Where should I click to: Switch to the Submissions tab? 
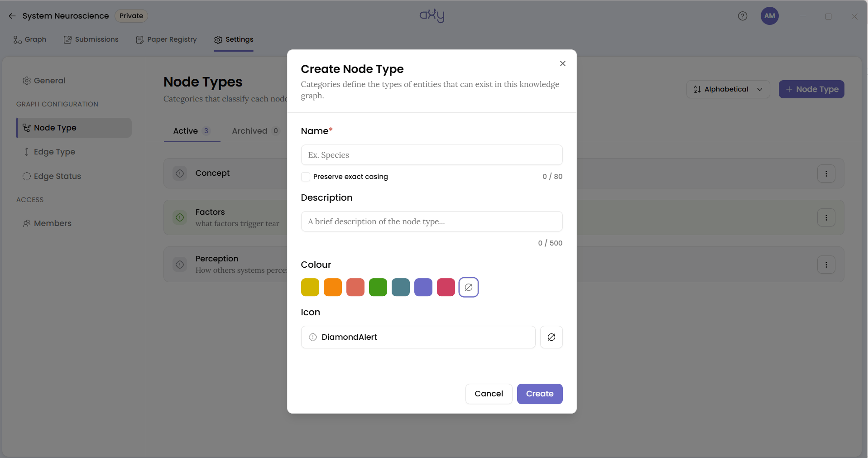[91, 39]
